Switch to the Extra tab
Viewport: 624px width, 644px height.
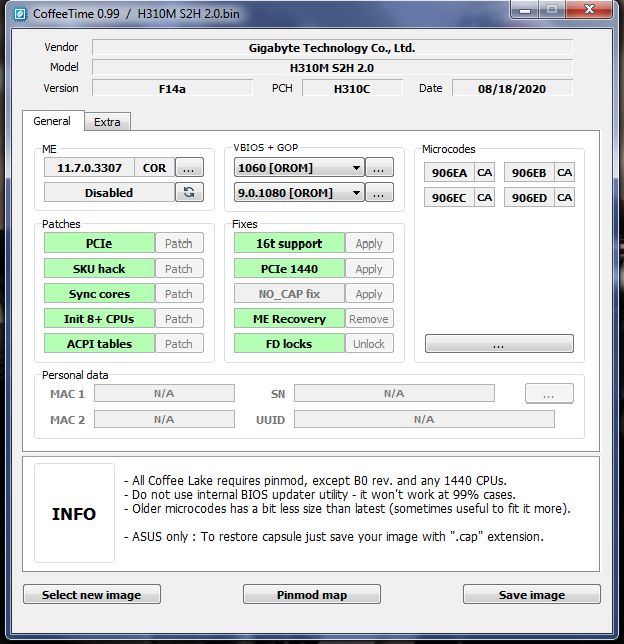pyautogui.click(x=107, y=122)
